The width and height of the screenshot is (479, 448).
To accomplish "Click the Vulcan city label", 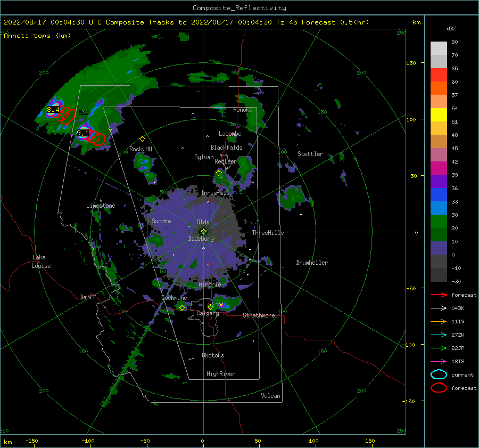I will coord(271,396).
